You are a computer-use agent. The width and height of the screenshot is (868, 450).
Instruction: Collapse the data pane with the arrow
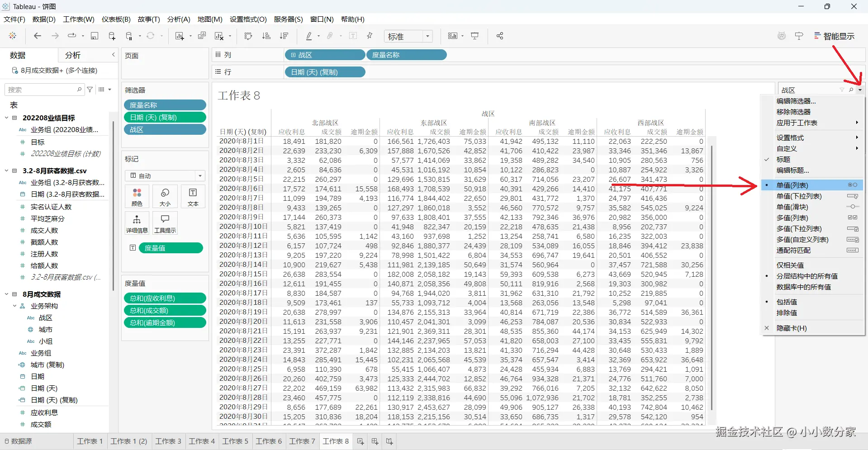coord(113,55)
